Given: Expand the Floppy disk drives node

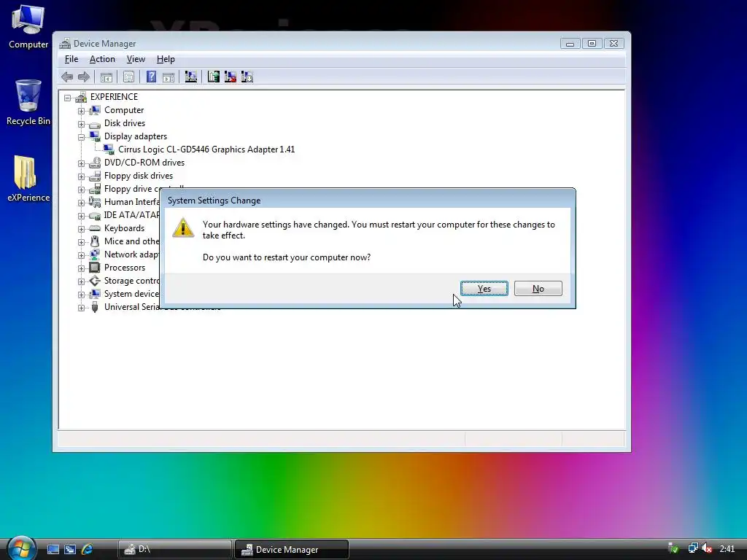Looking at the screenshot, I should click(82, 176).
